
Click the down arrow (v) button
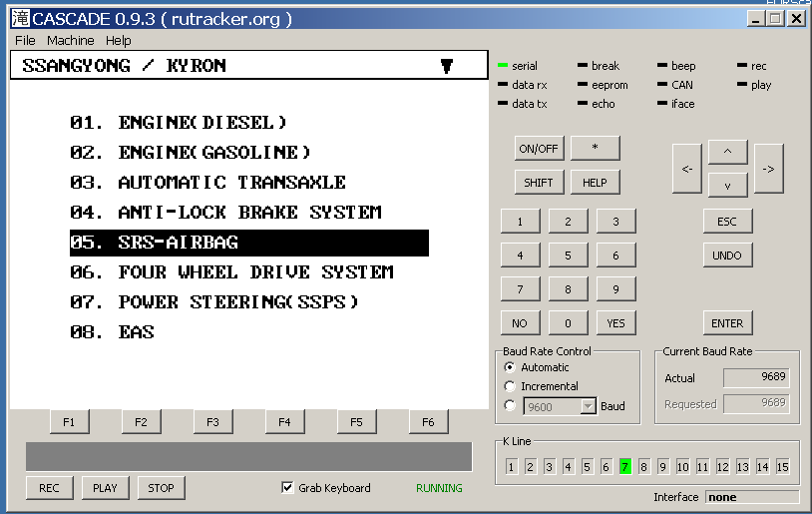(x=727, y=185)
